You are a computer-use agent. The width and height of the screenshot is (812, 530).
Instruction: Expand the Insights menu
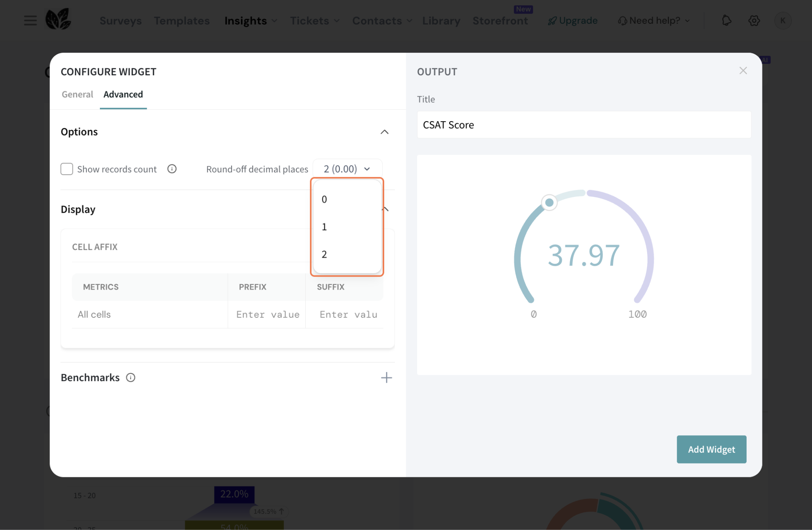click(x=251, y=21)
